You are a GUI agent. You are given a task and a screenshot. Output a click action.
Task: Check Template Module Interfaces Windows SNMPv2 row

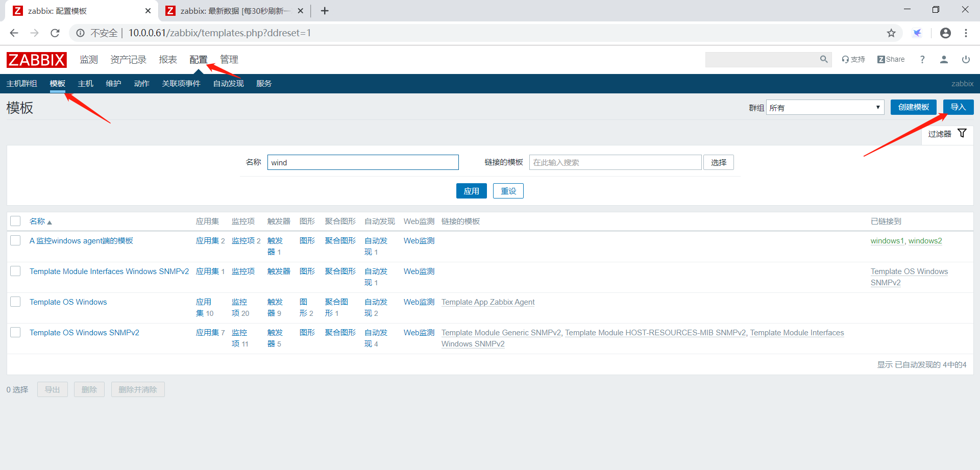coord(15,271)
